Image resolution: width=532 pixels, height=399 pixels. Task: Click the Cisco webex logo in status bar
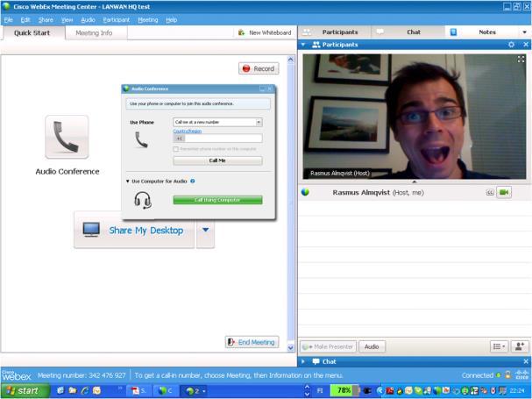[x=17, y=375]
